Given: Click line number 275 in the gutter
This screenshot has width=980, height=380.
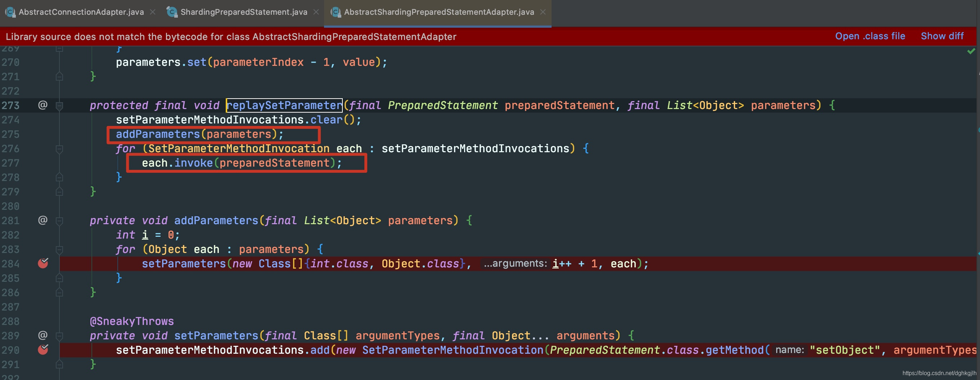Looking at the screenshot, I should (x=10, y=134).
